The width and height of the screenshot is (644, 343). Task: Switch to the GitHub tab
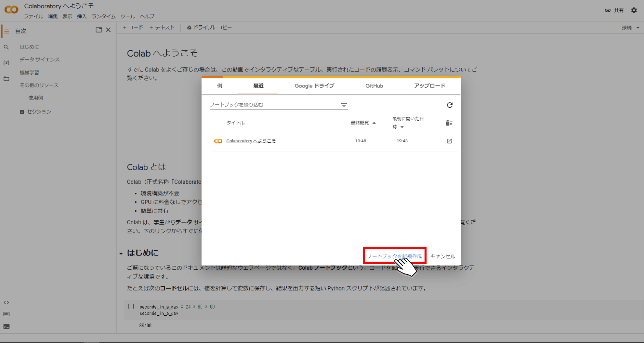[374, 86]
